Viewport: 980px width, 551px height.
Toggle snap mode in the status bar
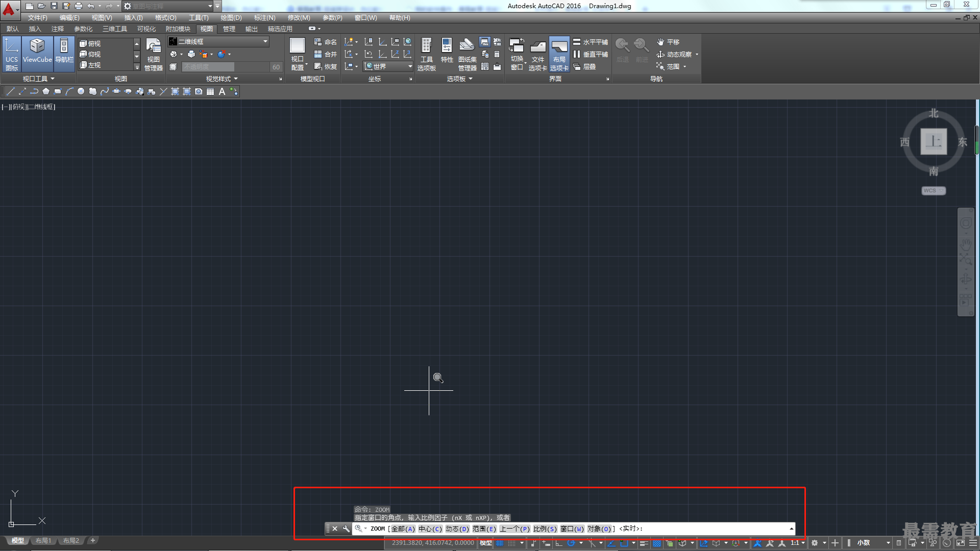click(x=512, y=543)
